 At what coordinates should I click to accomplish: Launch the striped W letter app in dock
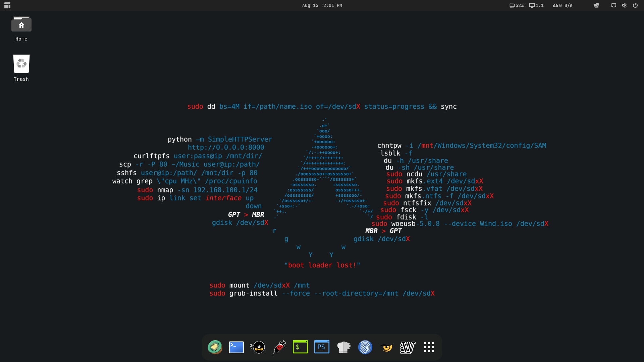pyautogui.click(x=408, y=348)
